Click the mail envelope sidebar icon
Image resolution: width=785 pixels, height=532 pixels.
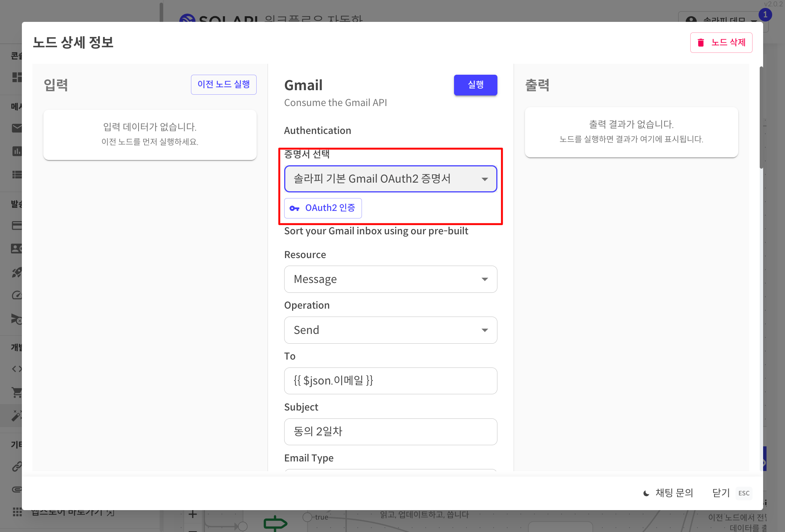point(17,128)
